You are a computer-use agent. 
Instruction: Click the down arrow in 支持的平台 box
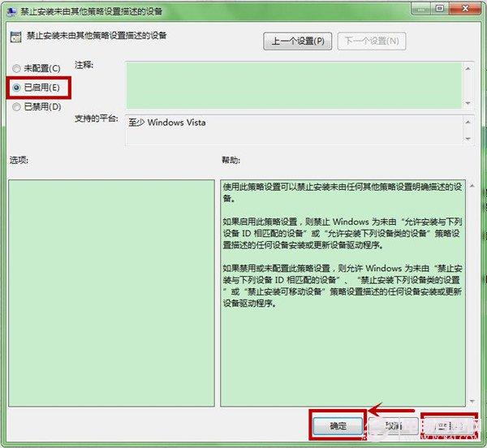pyautogui.click(x=468, y=139)
